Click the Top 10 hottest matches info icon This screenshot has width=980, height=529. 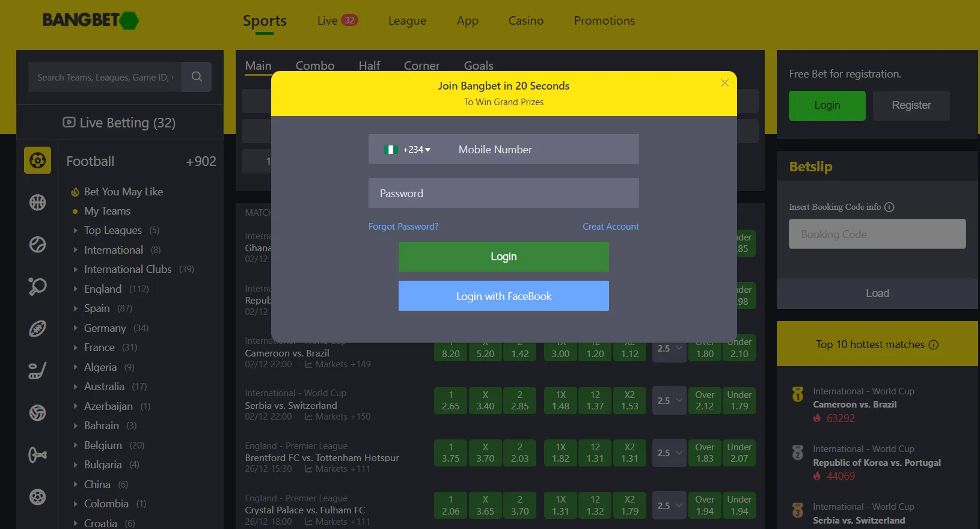click(x=933, y=344)
